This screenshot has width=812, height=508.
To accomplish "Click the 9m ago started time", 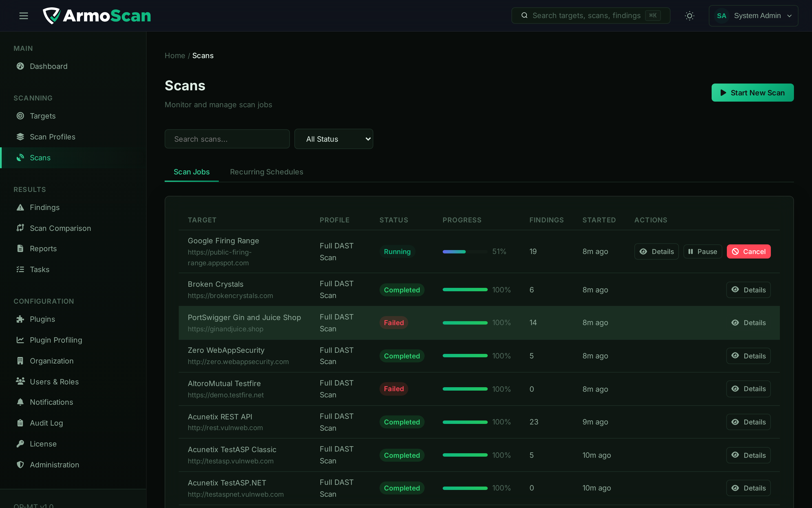I will pos(595,422).
